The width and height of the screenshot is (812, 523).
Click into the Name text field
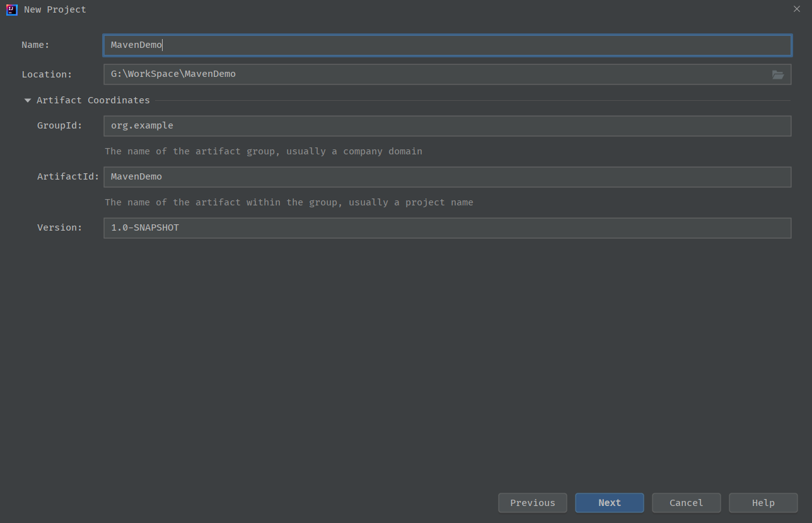click(447, 45)
